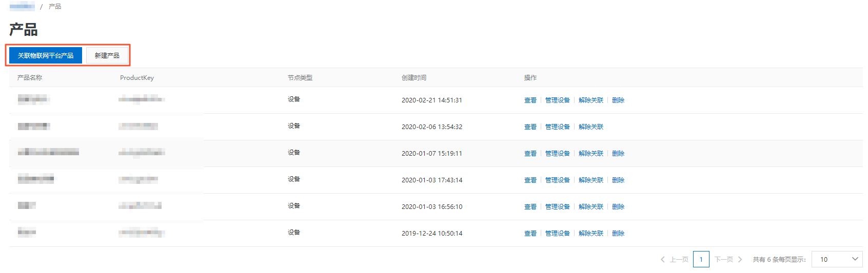The image size is (868, 273).
Task: Click 新建产品 button
Action: click(x=107, y=55)
